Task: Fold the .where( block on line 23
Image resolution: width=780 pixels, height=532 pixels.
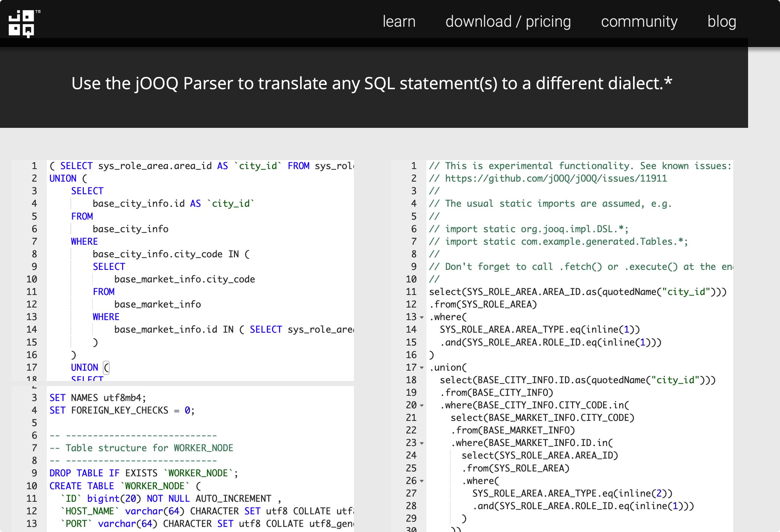Action: 422,443
